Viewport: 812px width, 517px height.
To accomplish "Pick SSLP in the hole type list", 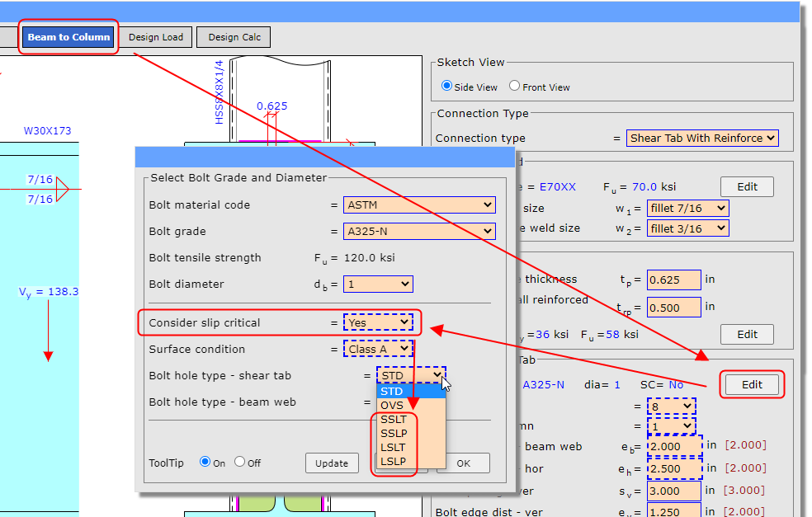I will point(394,434).
